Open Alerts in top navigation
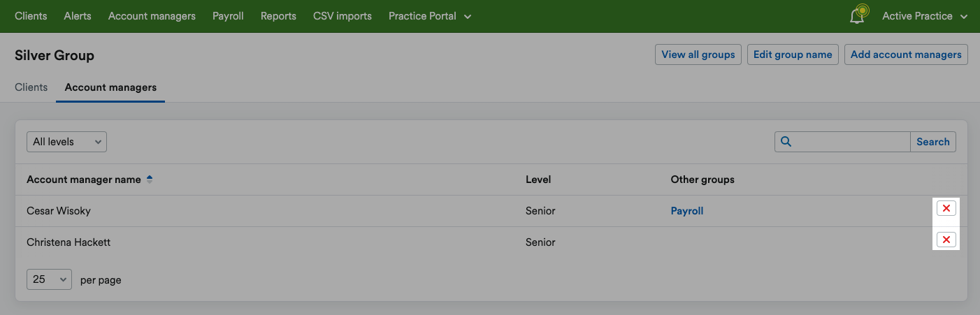 pos(78,16)
